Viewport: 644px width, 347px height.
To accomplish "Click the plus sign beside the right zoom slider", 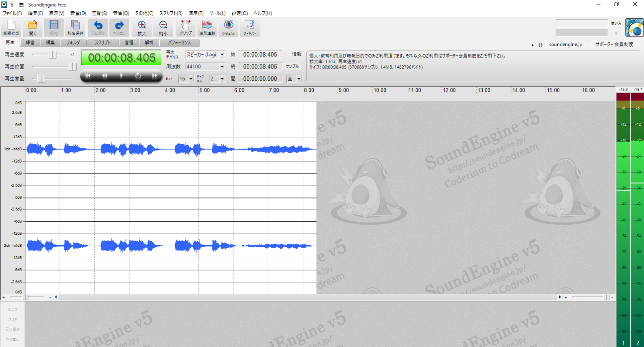I will point(566,297).
